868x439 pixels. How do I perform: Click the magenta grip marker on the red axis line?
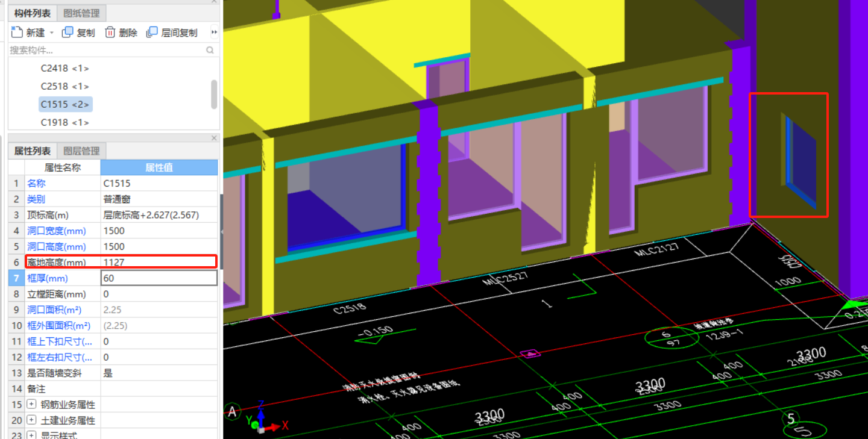pyautogui.click(x=532, y=353)
